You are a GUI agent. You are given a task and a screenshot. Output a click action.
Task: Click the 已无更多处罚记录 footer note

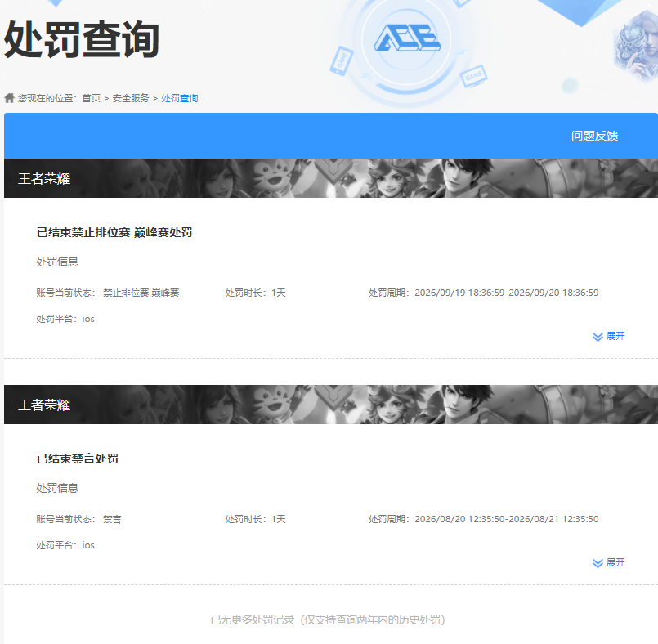tap(328, 619)
